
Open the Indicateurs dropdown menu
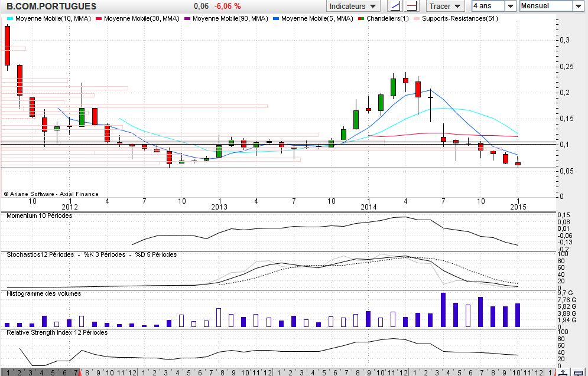pyautogui.click(x=353, y=6)
